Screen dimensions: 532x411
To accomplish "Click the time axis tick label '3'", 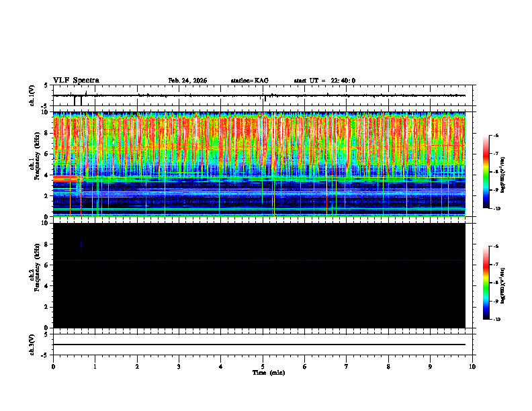I will 179,367.
